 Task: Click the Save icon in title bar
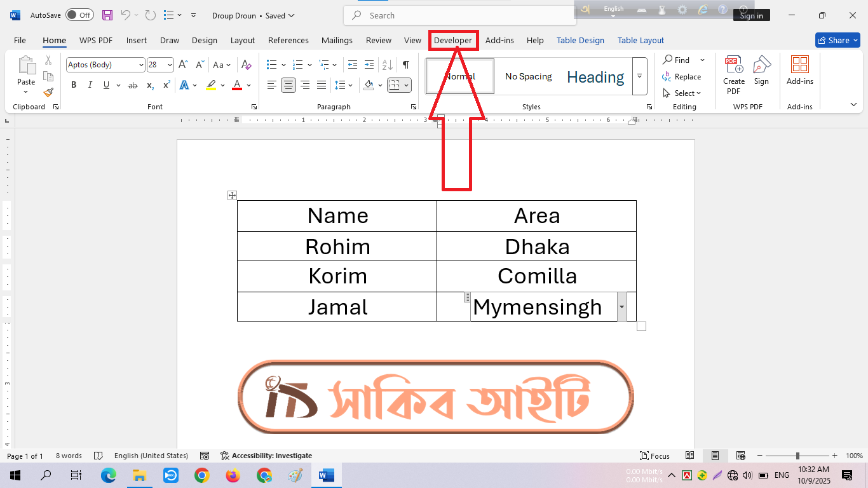pyautogui.click(x=107, y=15)
